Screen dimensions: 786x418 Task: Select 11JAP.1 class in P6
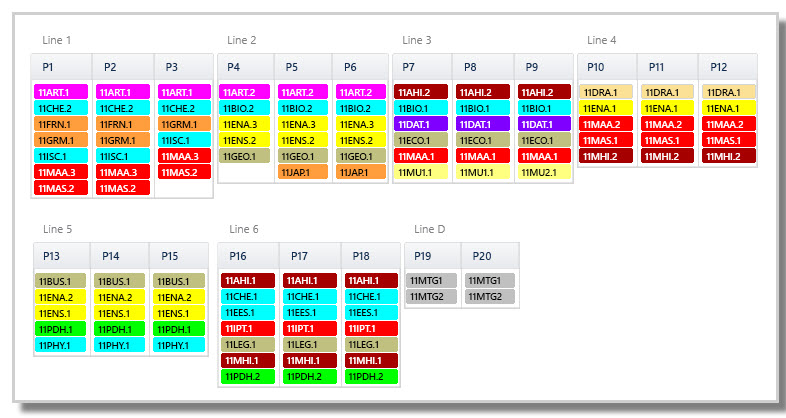pyautogui.click(x=361, y=172)
